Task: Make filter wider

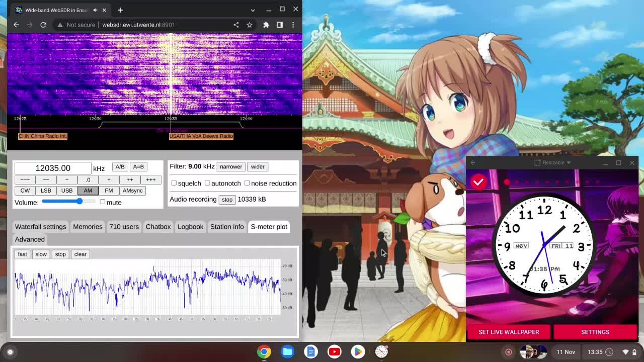Action: click(x=258, y=166)
